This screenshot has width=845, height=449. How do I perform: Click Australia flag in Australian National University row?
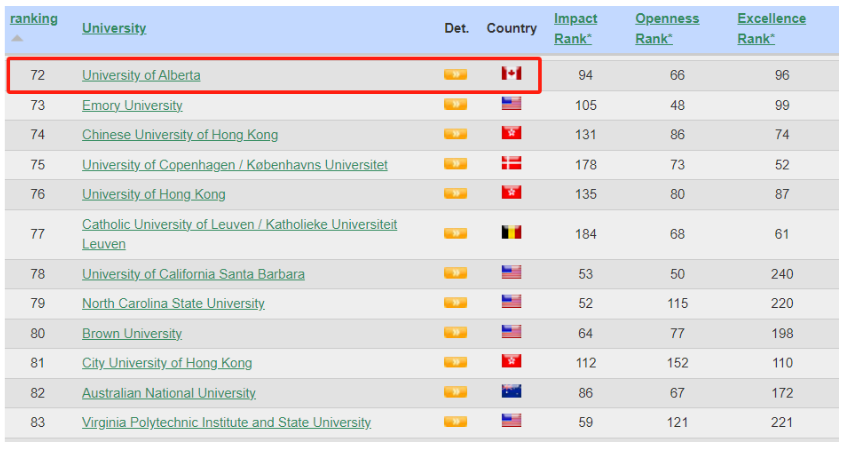(x=511, y=391)
